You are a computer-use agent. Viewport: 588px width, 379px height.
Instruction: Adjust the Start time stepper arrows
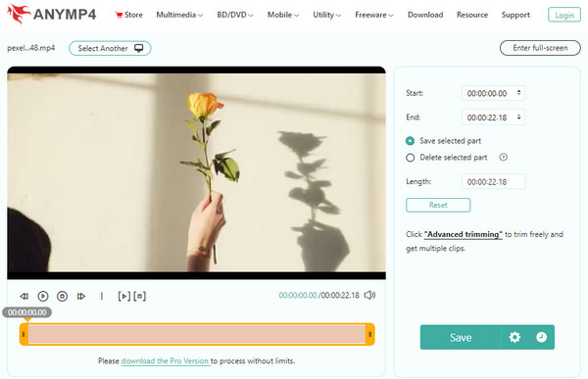pos(519,92)
